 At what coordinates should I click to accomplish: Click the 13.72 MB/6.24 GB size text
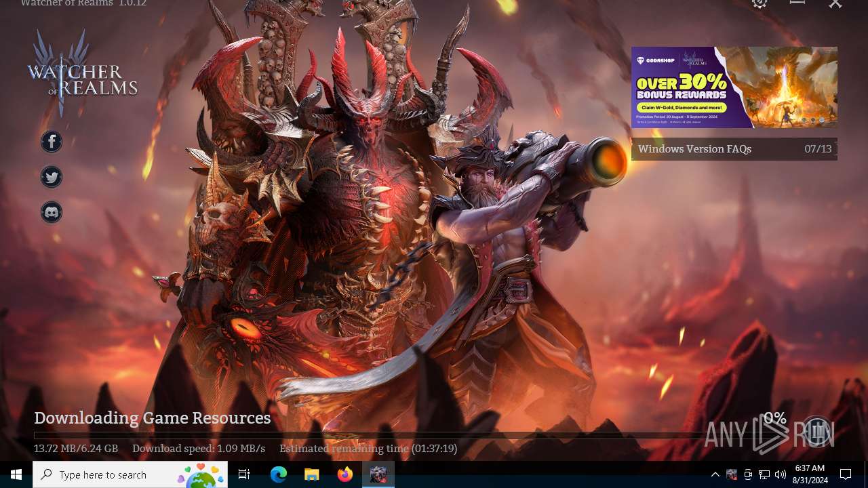coord(76,449)
